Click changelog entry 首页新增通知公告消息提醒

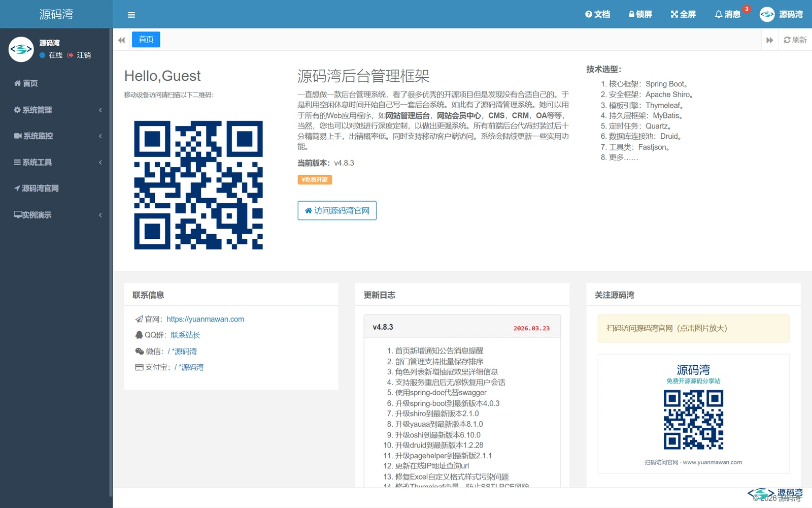pyautogui.click(x=439, y=351)
